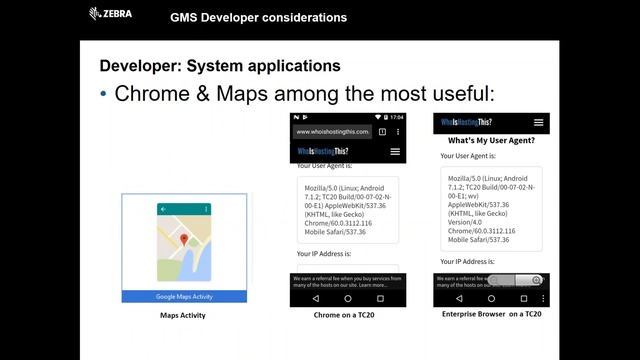640x360 pixels.
Task: Open Chrome three-dot overflow menu
Action: pyautogui.click(x=398, y=132)
